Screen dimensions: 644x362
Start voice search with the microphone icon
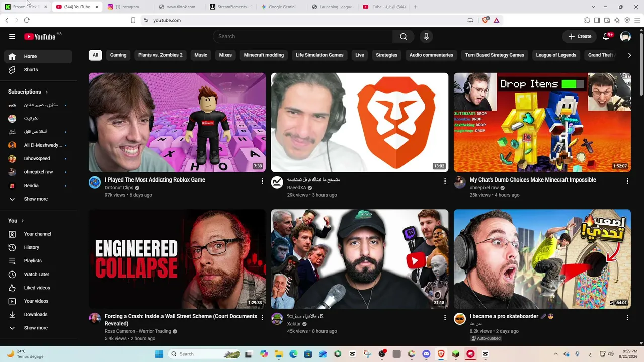point(426,36)
